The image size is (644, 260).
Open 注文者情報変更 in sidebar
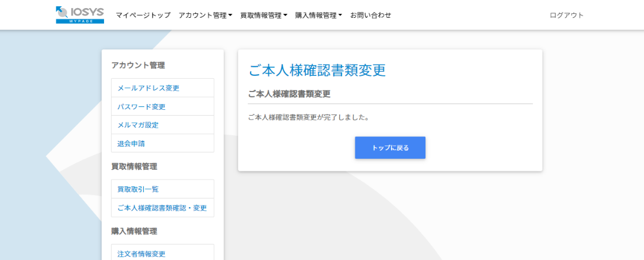click(x=141, y=254)
